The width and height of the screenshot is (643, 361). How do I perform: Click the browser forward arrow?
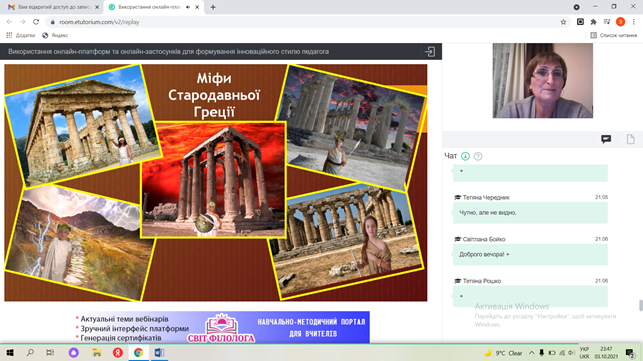pos(23,22)
